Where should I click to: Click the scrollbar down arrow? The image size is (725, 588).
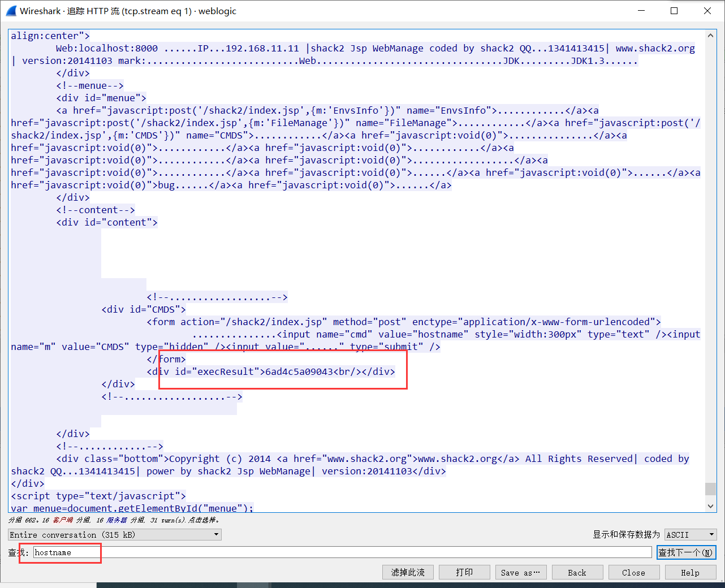point(711,506)
